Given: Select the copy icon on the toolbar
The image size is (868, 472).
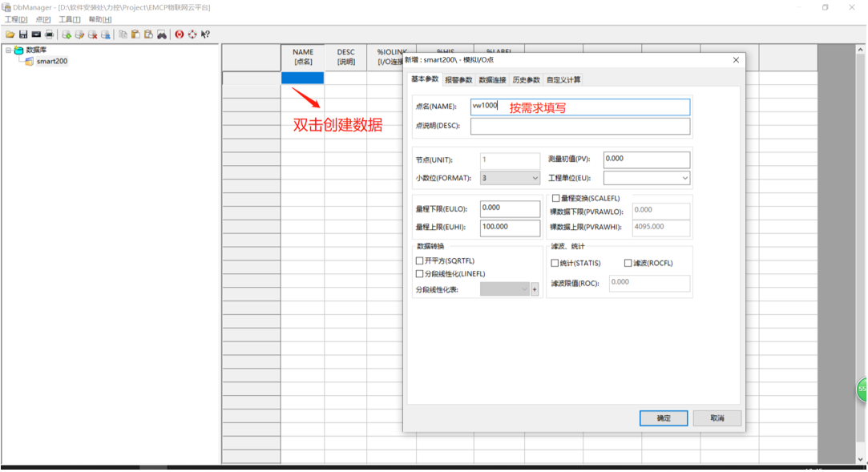Looking at the screenshot, I should [x=123, y=34].
